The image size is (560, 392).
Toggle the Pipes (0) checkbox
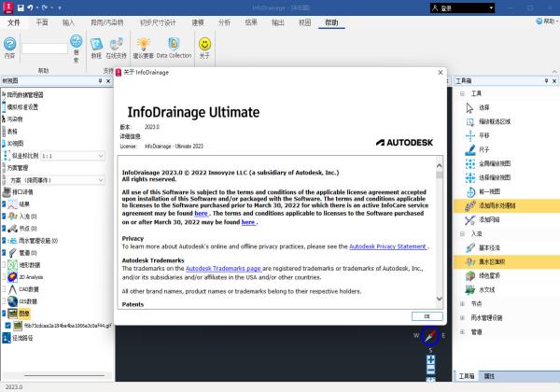pyautogui.click(x=4, y=253)
